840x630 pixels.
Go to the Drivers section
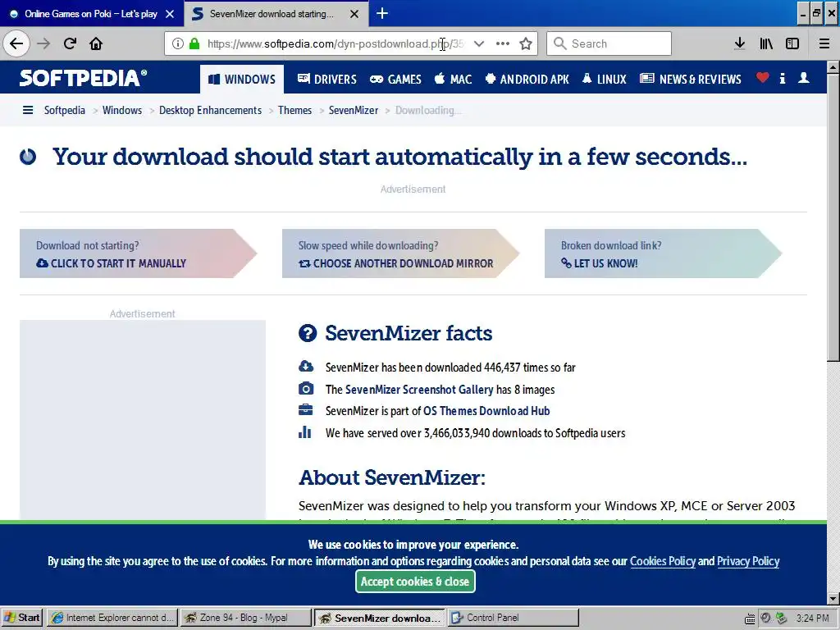pyautogui.click(x=326, y=80)
